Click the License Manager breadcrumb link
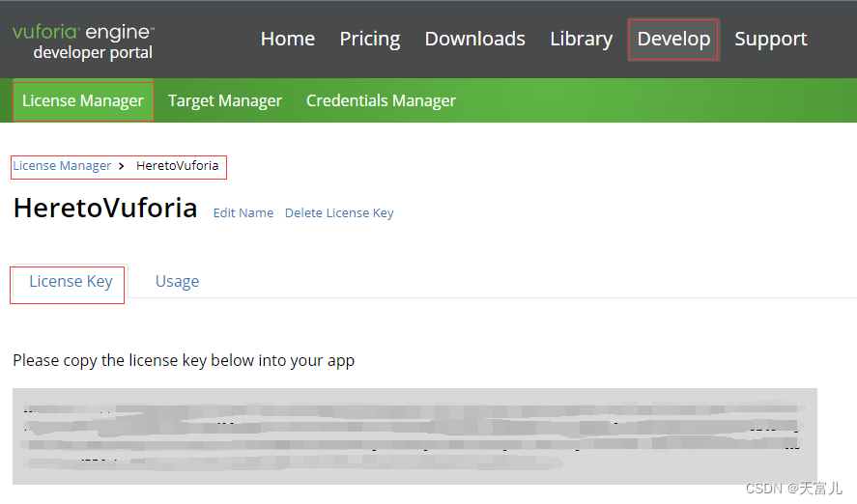Screen dimensions: 857x504 [62, 166]
